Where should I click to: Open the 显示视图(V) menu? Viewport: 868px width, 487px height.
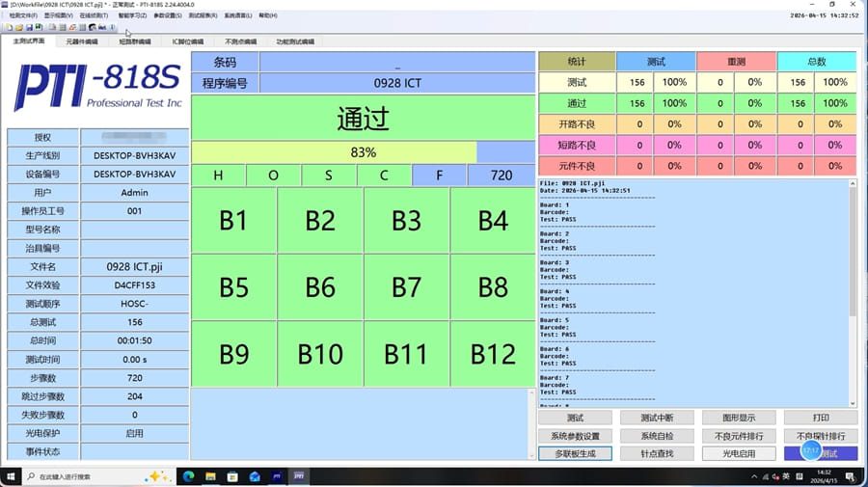tap(59, 15)
